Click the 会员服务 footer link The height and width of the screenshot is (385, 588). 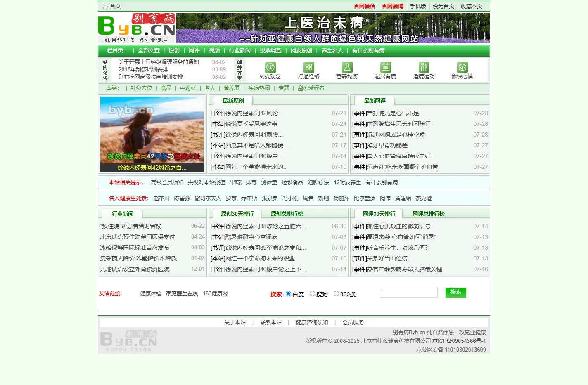tap(353, 322)
